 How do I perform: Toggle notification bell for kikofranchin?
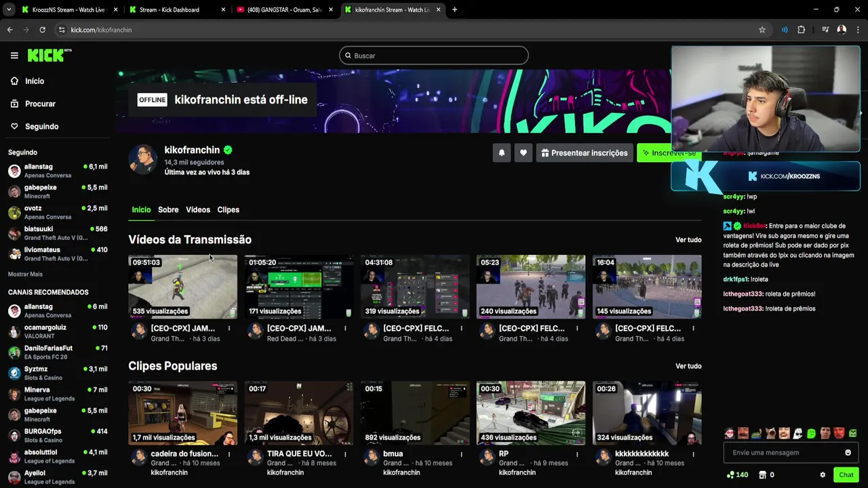tap(502, 153)
